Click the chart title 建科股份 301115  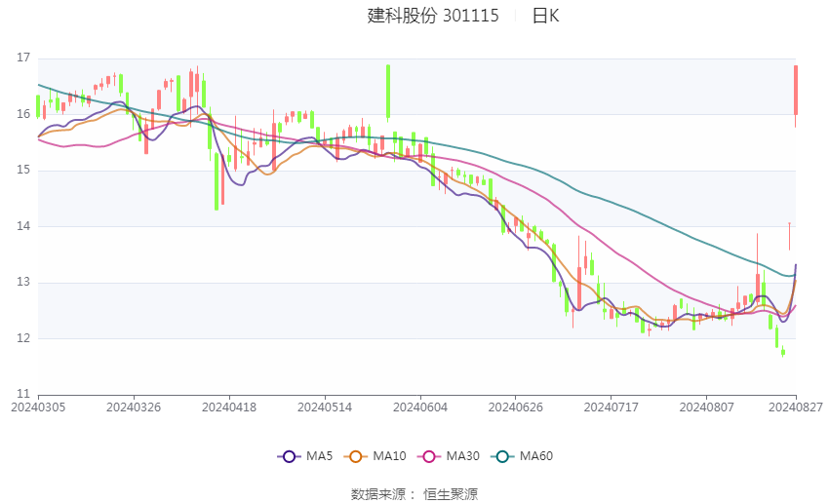click(433, 16)
